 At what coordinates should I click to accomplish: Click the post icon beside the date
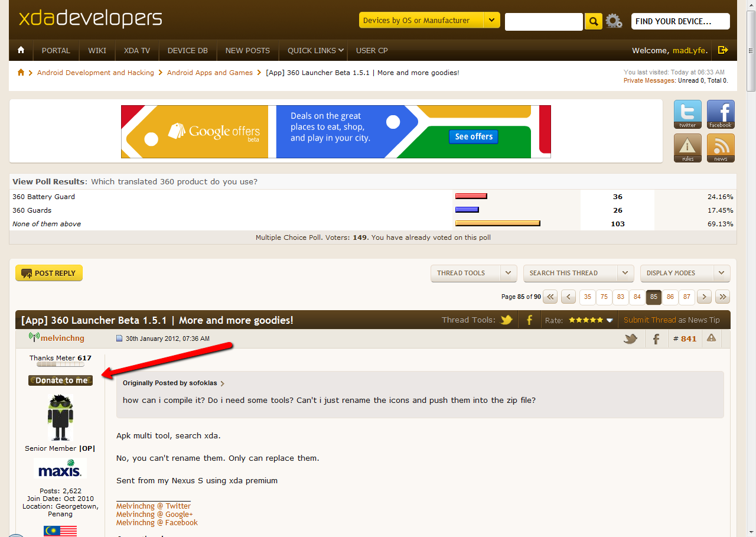pyautogui.click(x=119, y=339)
